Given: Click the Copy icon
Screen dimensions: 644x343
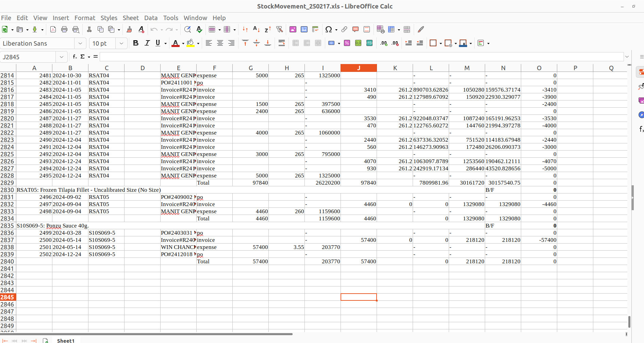Looking at the screenshot, I should tap(100, 30).
